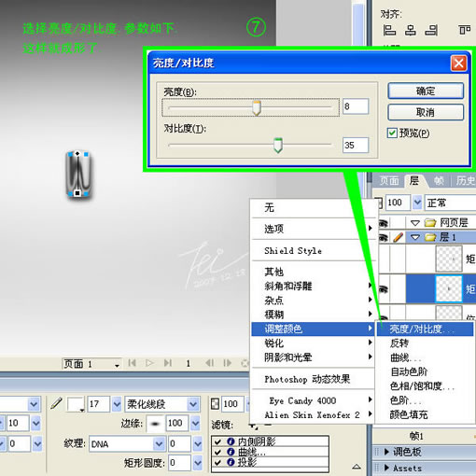Image resolution: width=476 pixels, height=476 pixels.
Task: Click the play animation button
Action: [x=149, y=363]
